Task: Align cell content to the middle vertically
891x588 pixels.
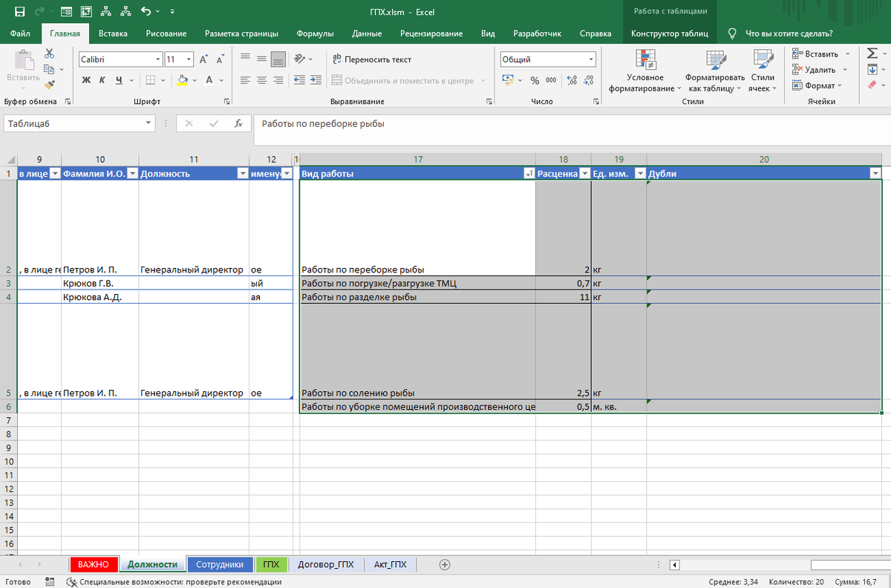Action: [x=261, y=59]
